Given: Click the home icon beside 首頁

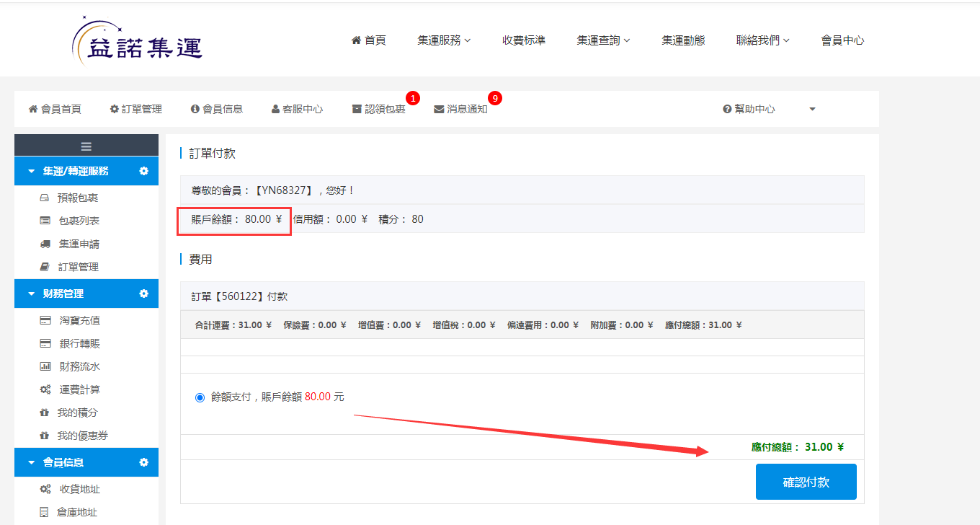Looking at the screenshot, I should tap(356, 40).
